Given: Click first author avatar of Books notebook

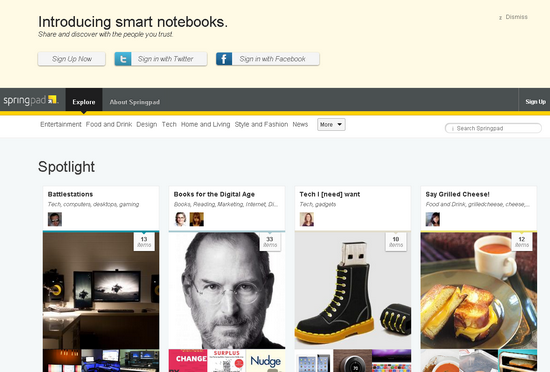Looking at the screenshot, I should pyautogui.click(x=181, y=219).
